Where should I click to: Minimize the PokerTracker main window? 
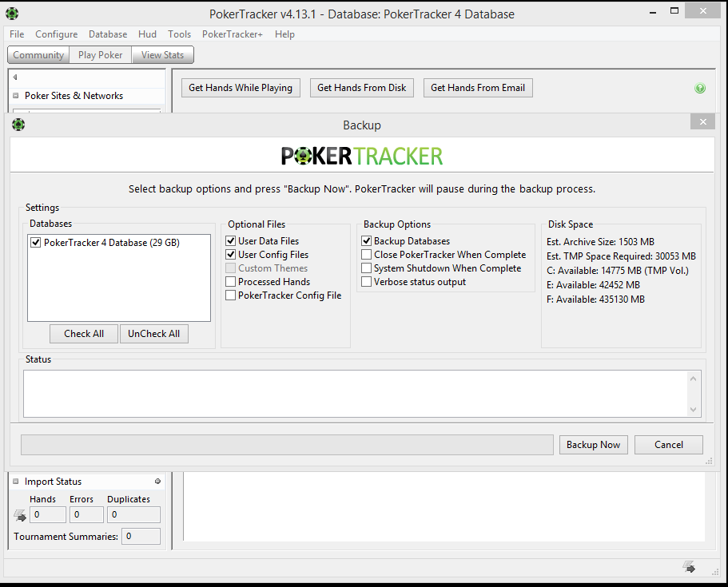653,13
